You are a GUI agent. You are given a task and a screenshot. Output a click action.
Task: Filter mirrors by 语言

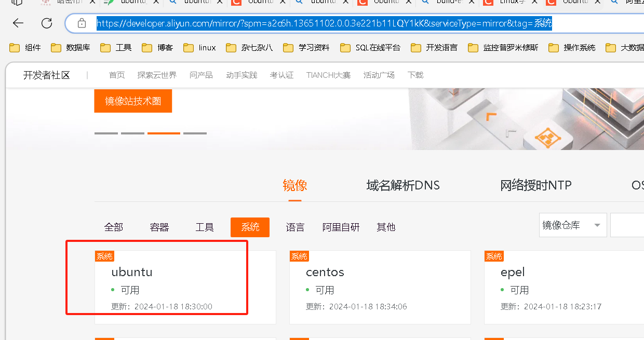click(295, 227)
